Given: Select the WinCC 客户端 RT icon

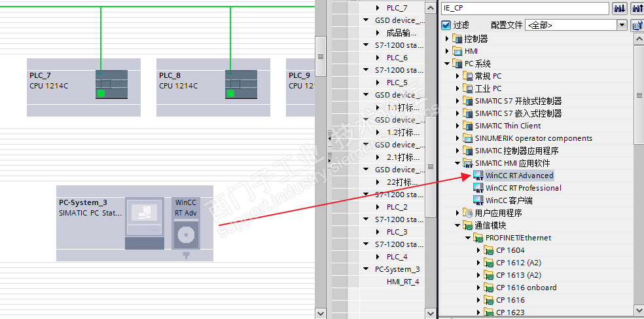Looking at the screenshot, I should point(478,200).
